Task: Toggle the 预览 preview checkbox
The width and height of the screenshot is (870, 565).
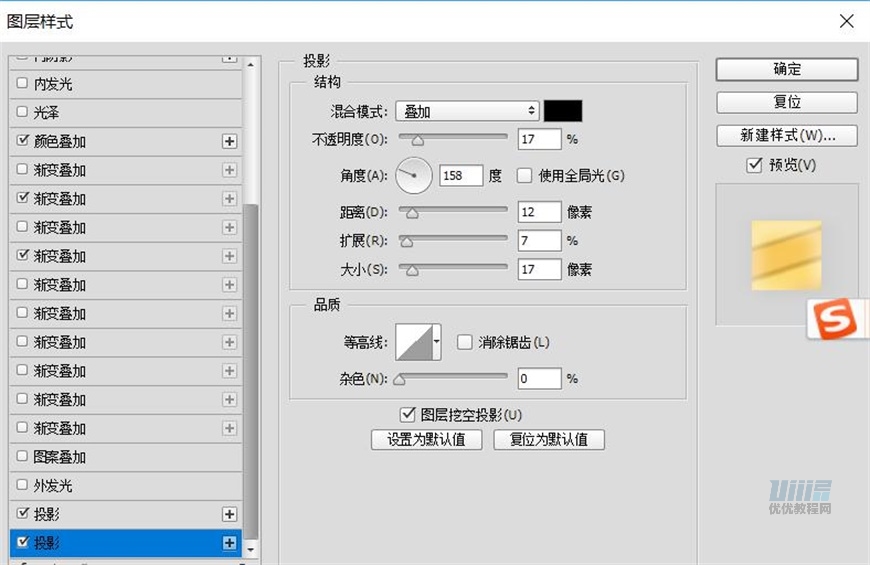Action: click(x=755, y=166)
